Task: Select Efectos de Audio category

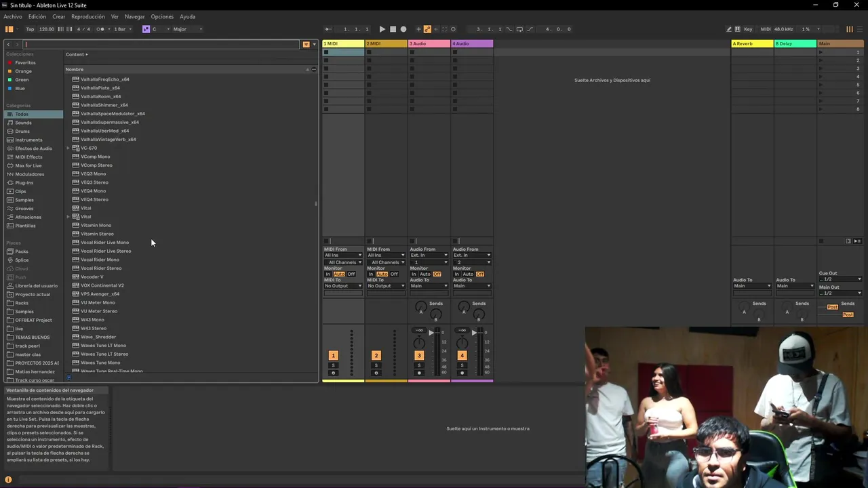Action: 34,148
